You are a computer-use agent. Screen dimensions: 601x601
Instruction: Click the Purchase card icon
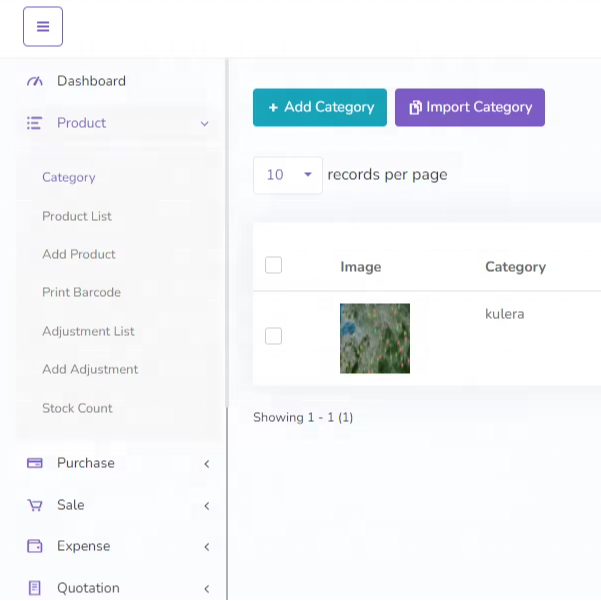point(35,463)
